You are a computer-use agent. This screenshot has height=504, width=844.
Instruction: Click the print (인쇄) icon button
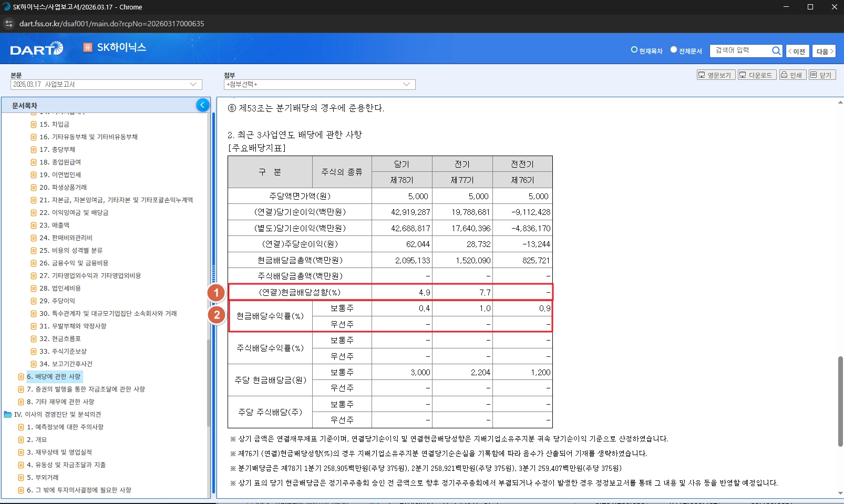[x=792, y=75]
